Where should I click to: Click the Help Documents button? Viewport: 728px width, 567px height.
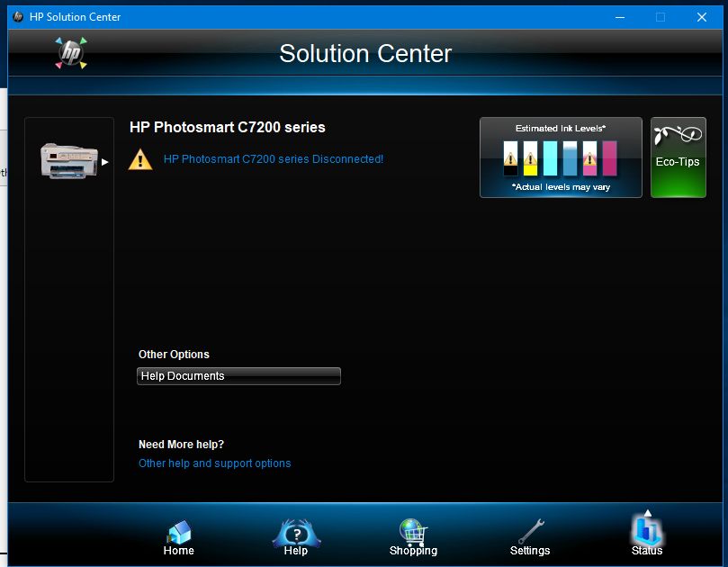(238, 376)
